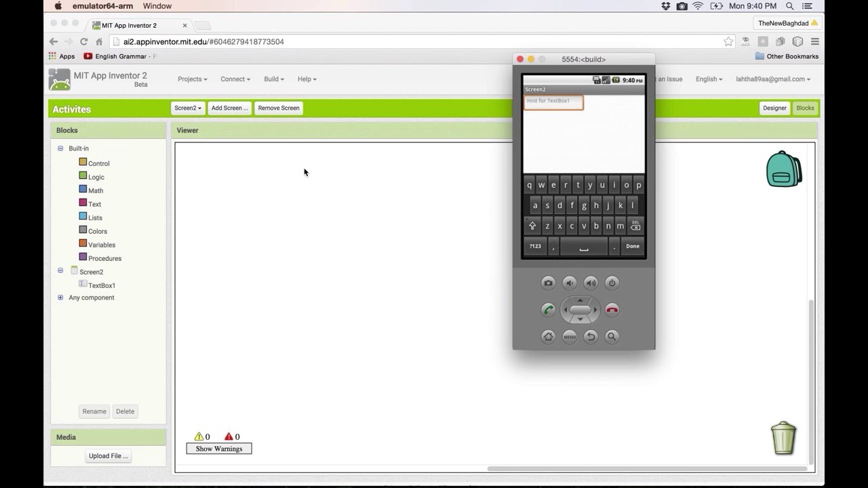This screenshot has height=488, width=868.
Task: Click the TextBox1 hint field in emulator
Action: point(553,102)
